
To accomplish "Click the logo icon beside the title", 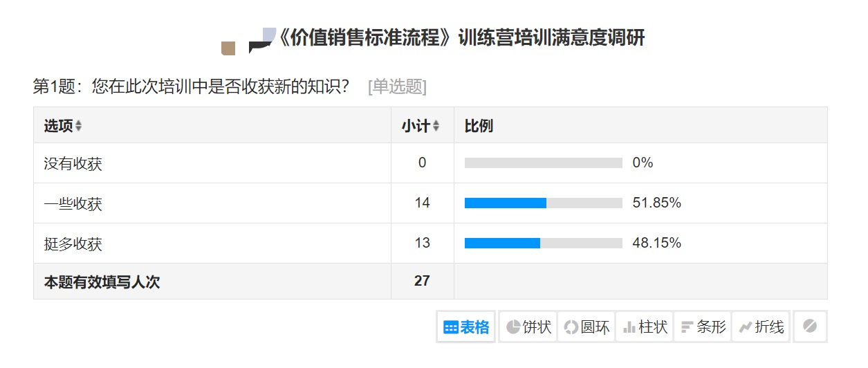I will [x=248, y=42].
